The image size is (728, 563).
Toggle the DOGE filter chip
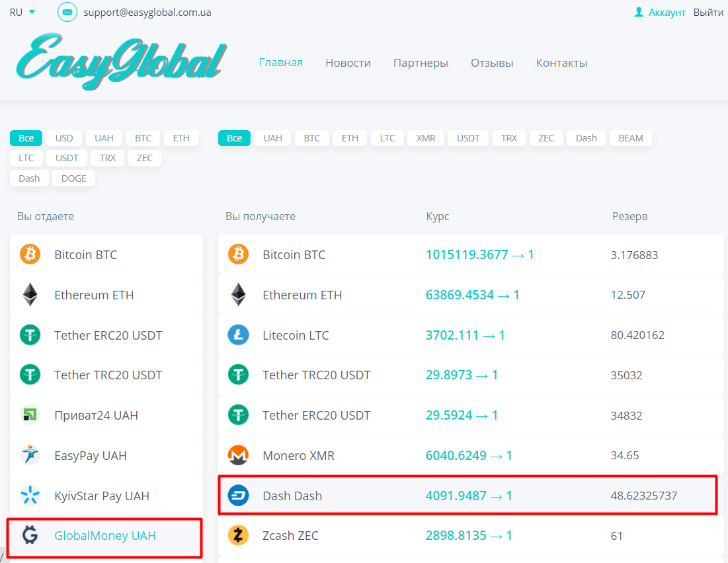pyautogui.click(x=73, y=178)
